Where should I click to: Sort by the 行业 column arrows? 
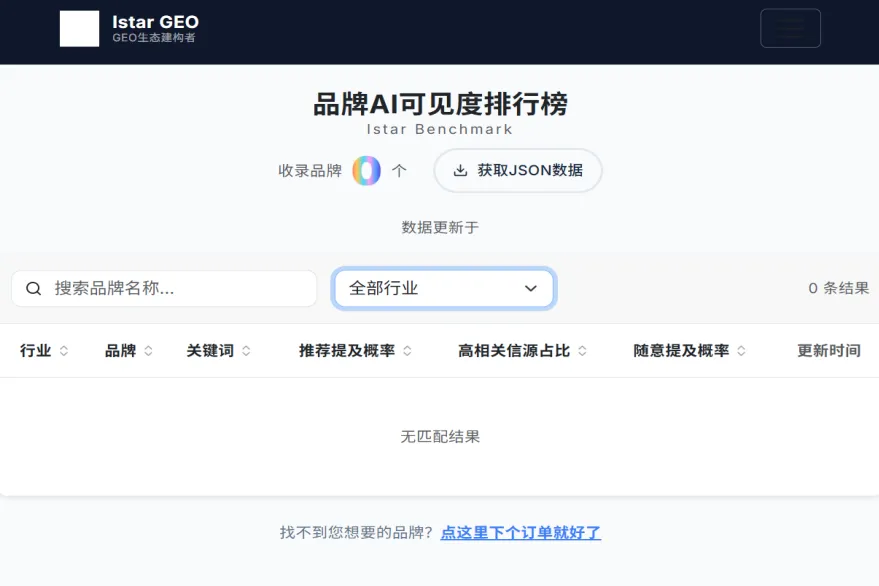point(64,351)
